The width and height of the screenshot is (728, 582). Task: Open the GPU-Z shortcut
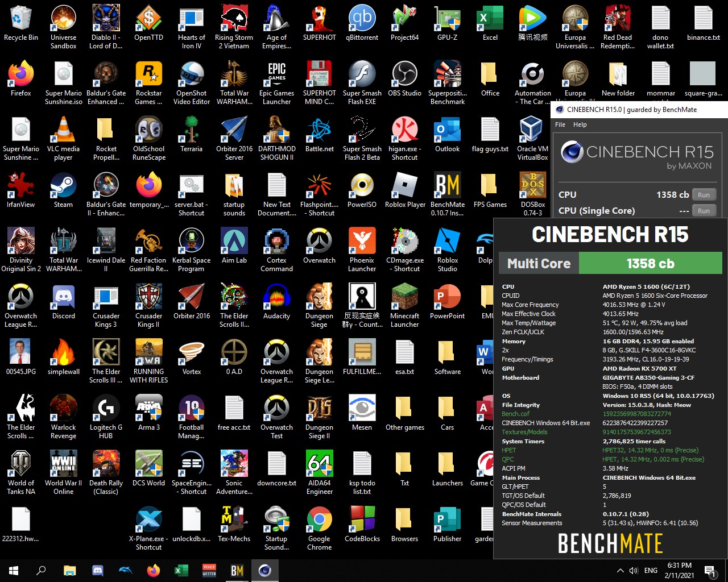coord(448,24)
